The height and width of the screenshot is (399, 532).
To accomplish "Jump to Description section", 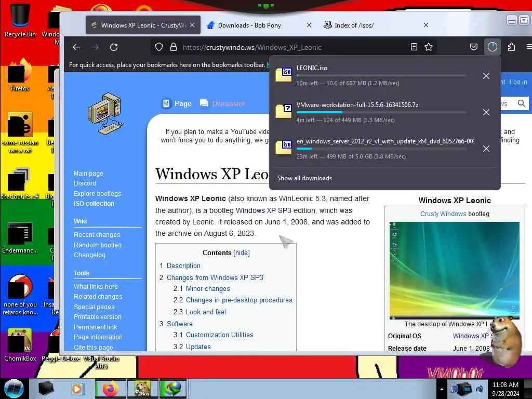I will (x=183, y=265).
